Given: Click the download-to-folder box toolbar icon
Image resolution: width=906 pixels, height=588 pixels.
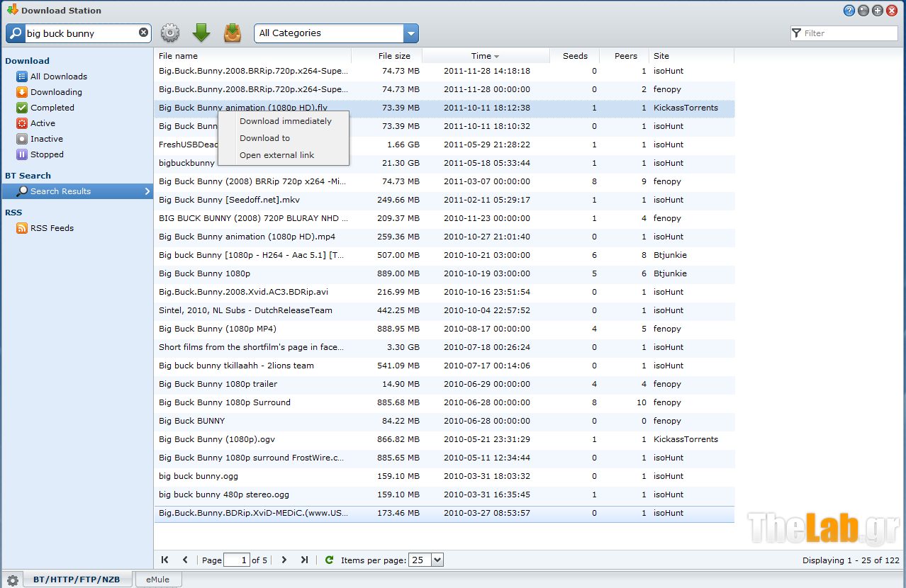Looking at the screenshot, I should point(233,33).
